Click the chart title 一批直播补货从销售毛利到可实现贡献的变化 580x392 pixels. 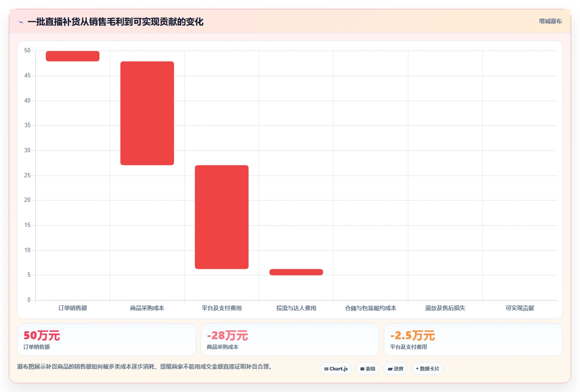pos(115,22)
